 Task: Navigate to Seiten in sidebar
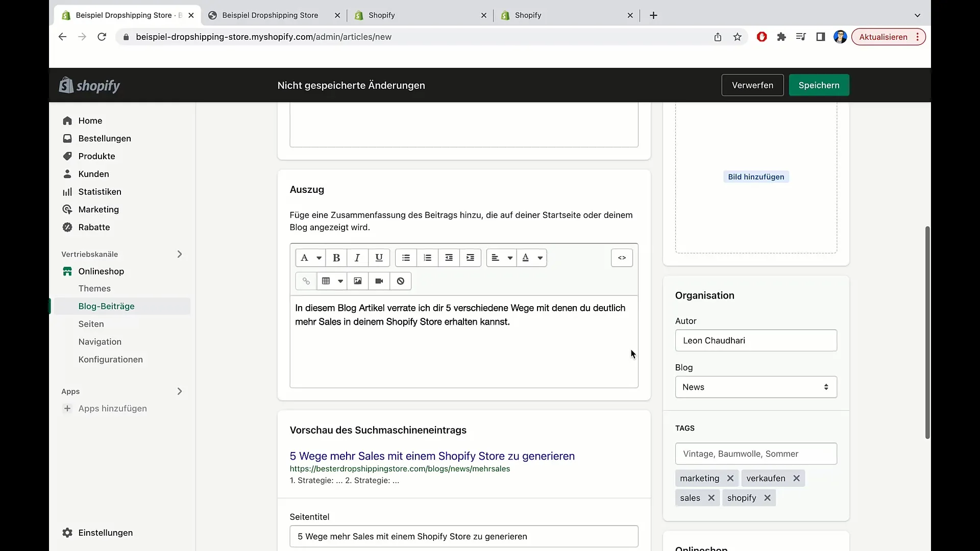[x=91, y=323]
